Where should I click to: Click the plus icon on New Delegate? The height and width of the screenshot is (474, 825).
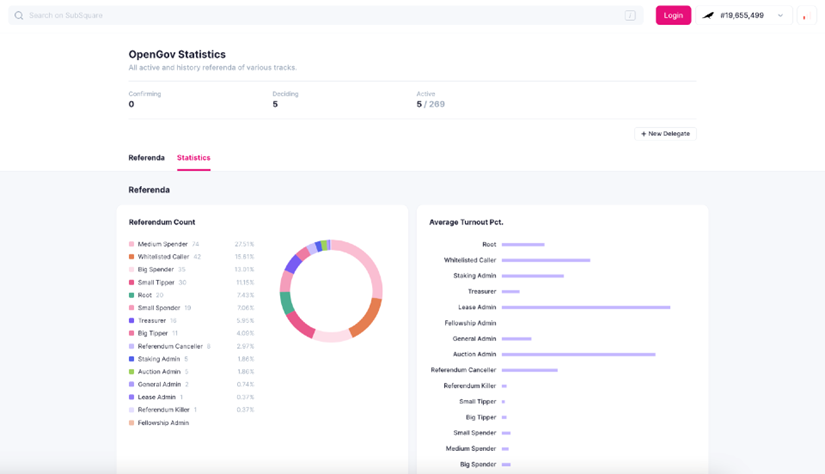point(643,133)
